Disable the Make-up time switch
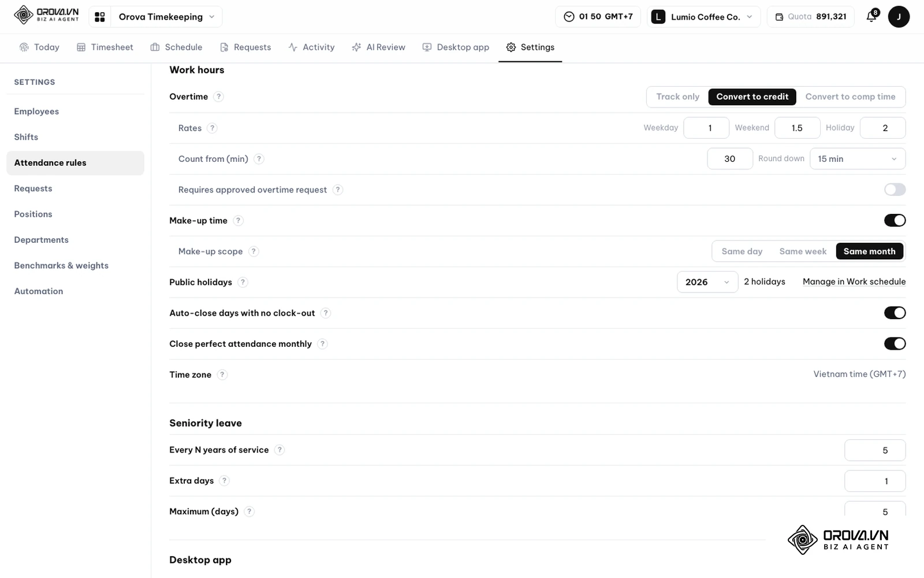This screenshot has width=924, height=578. click(x=895, y=221)
